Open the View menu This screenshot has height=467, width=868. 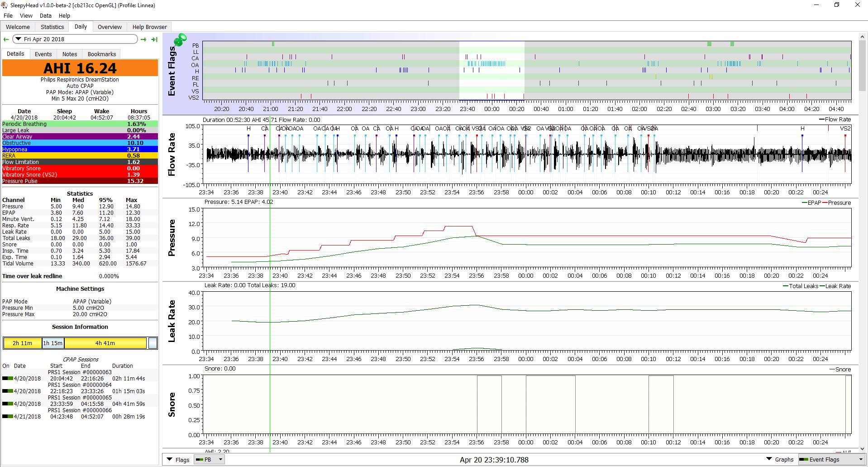coord(26,15)
